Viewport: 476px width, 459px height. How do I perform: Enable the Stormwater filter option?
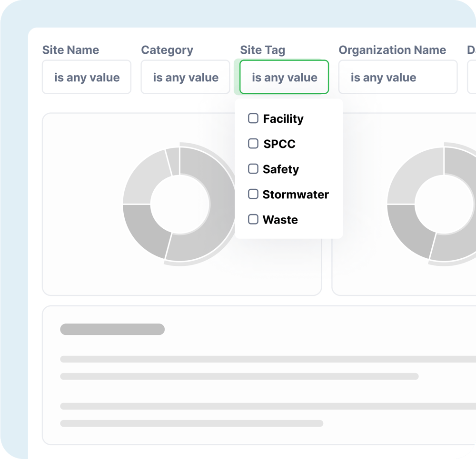click(x=253, y=194)
